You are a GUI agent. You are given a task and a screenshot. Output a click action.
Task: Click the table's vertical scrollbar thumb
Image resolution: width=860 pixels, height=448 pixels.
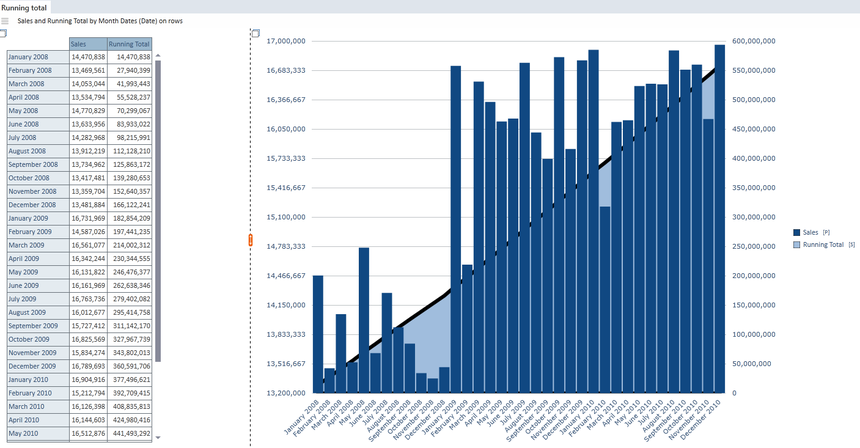click(158, 211)
